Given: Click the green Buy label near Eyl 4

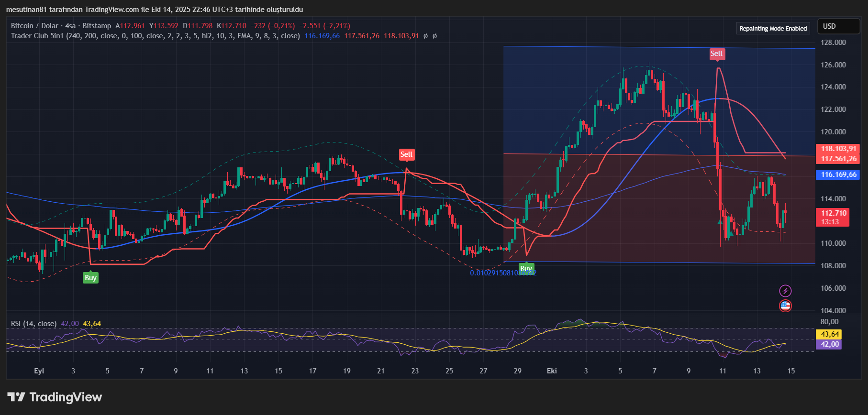Looking at the screenshot, I should click(90, 278).
